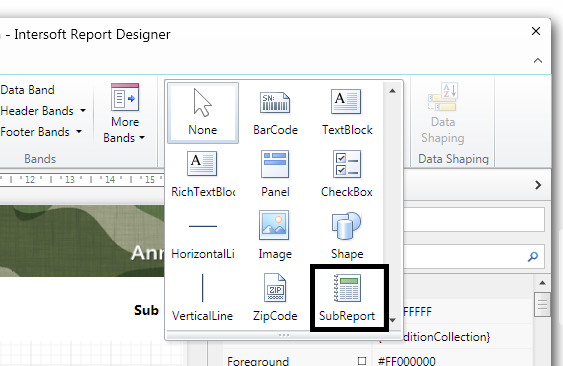Screen dimensions: 563x366
Task: Select the VerticalLine control
Action: coord(203,298)
